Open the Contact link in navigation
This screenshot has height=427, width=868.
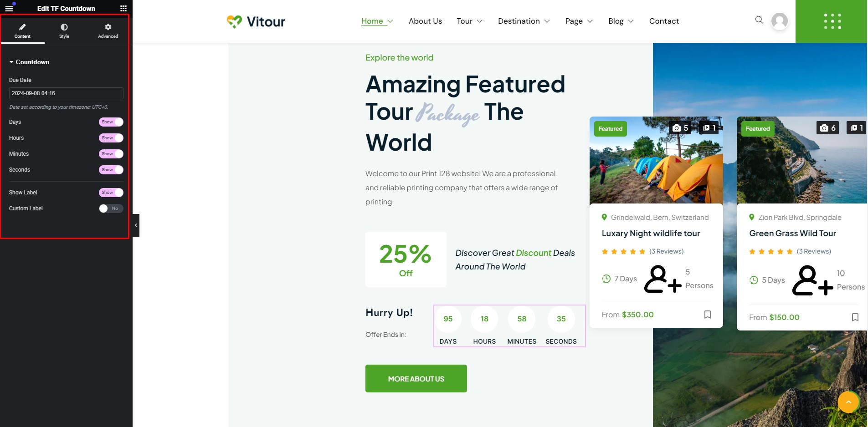[664, 21]
